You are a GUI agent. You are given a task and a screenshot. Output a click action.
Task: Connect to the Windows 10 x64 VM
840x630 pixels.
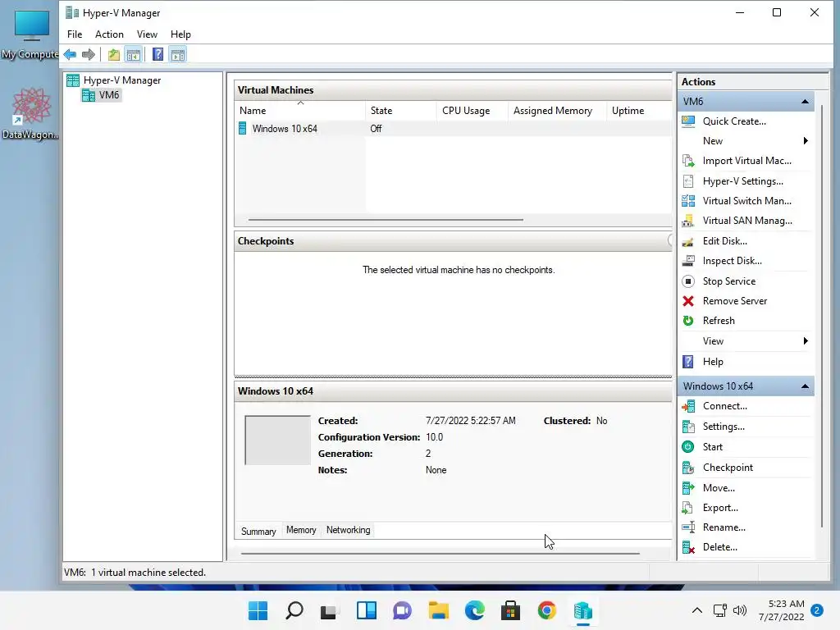[724, 406]
